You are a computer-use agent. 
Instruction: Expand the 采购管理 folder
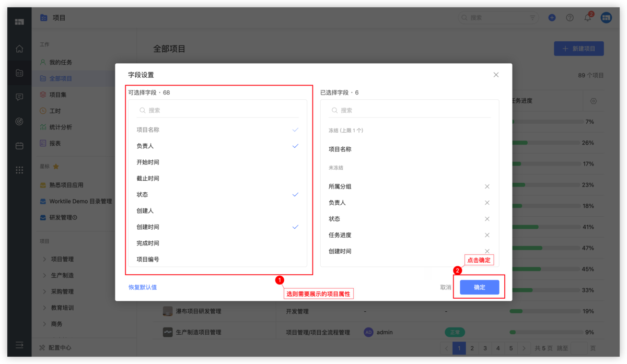pyautogui.click(x=45, y=291)
